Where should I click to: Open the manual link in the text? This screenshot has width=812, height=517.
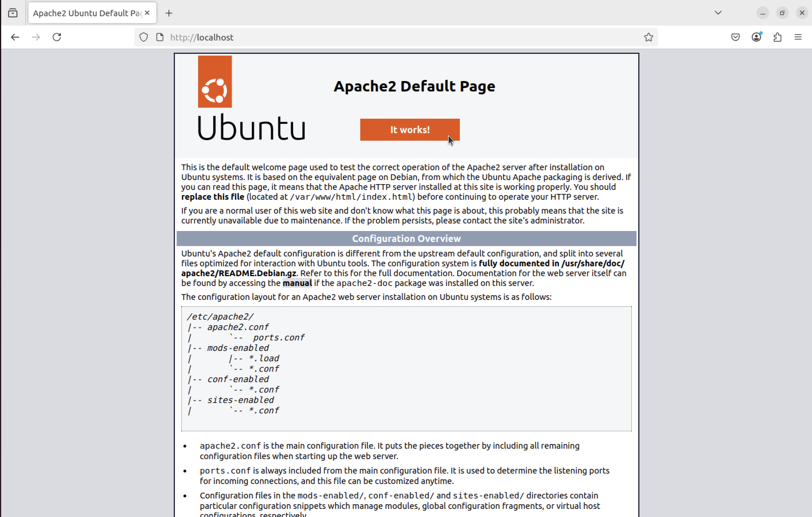(x=297, y=283)
